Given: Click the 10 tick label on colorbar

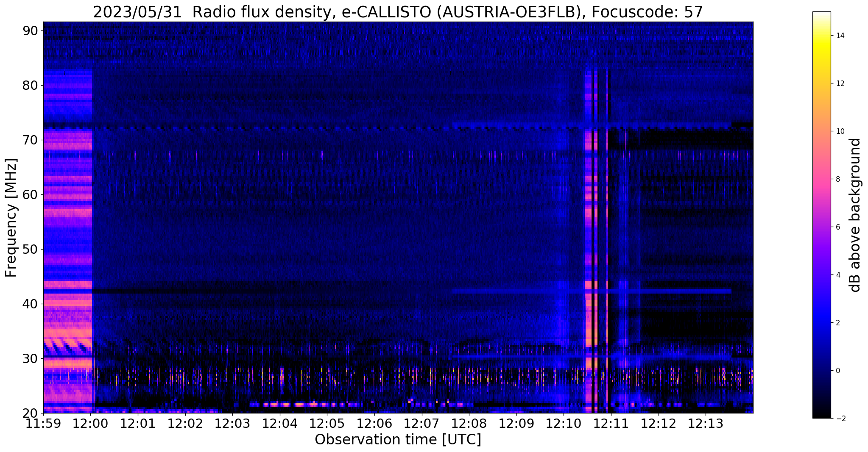Looking at the screenshot, I should [839, 131].
